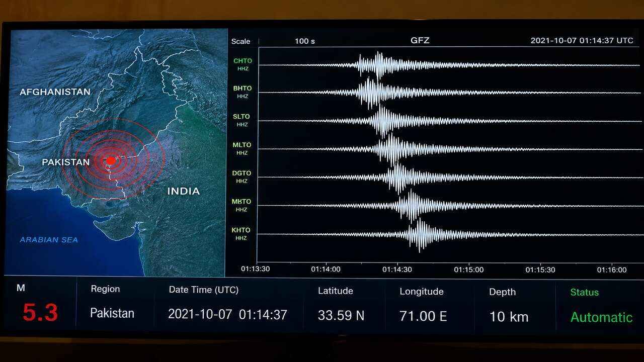This screenshot has height=362, width=644.
Task: Click the Automatic status value
Action: [x=601, y=317]
